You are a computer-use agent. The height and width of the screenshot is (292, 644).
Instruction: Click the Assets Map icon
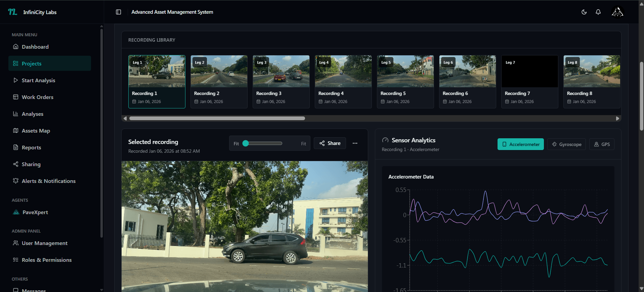(16, 131)
